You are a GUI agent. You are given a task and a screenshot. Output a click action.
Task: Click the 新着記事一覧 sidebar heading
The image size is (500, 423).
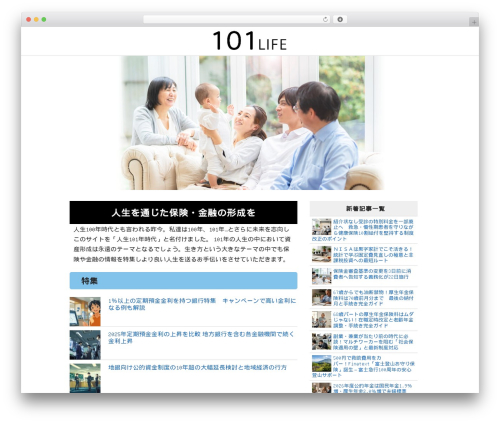pyautogui.click(x=364, y=209)
